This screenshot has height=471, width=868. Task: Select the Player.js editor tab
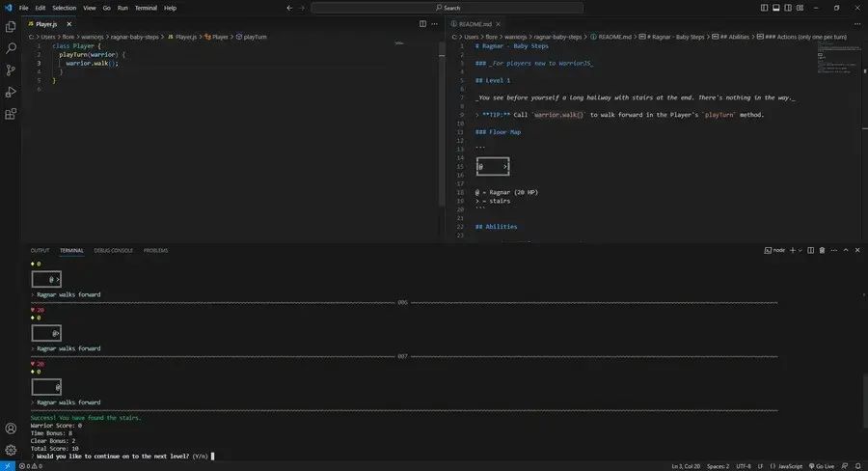(x=46, y=24)
